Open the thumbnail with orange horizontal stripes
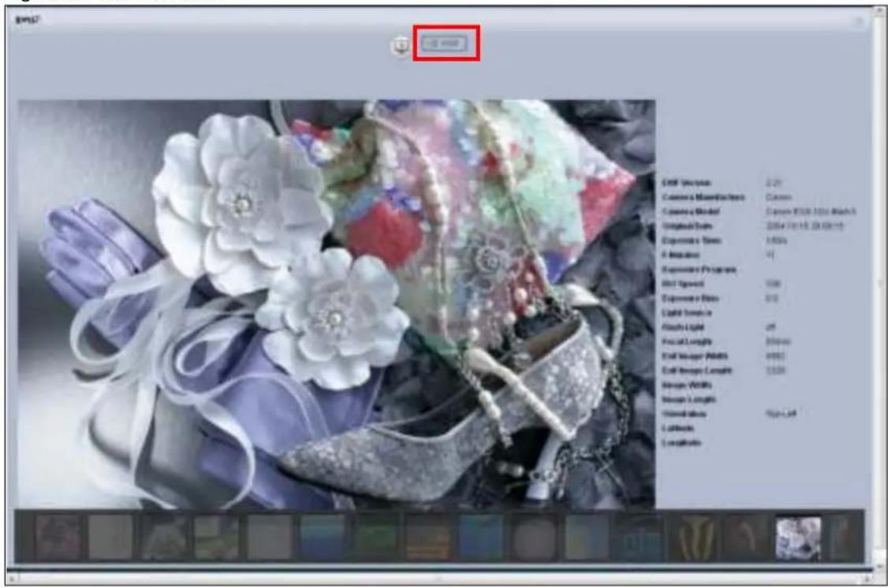The height and width of the screenshot is (588, 888). pos(429,538)
